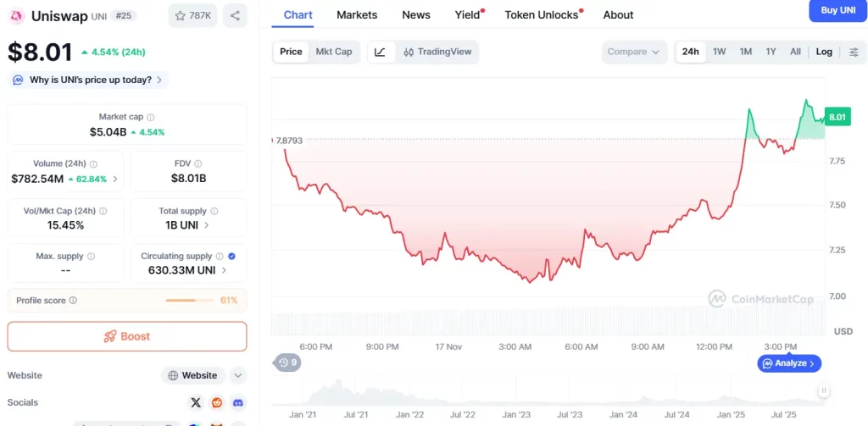
Task: Select Price chart mode
Action: tap(291, 52)
